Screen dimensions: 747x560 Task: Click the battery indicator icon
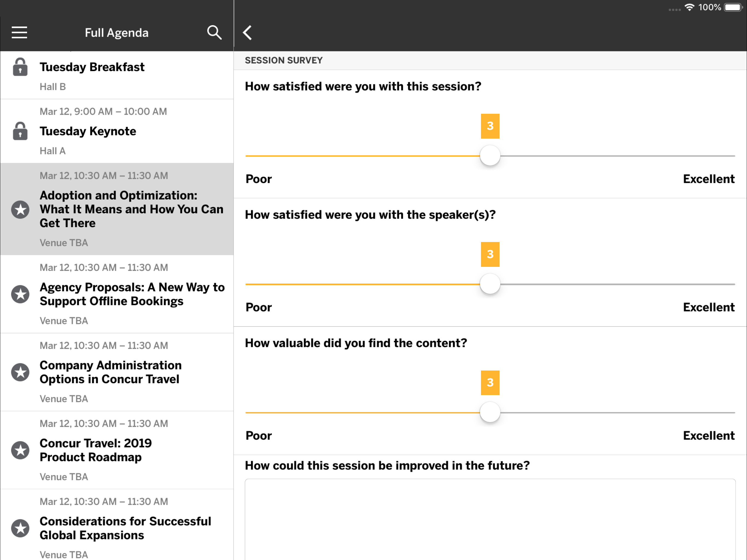click(733, 7)
